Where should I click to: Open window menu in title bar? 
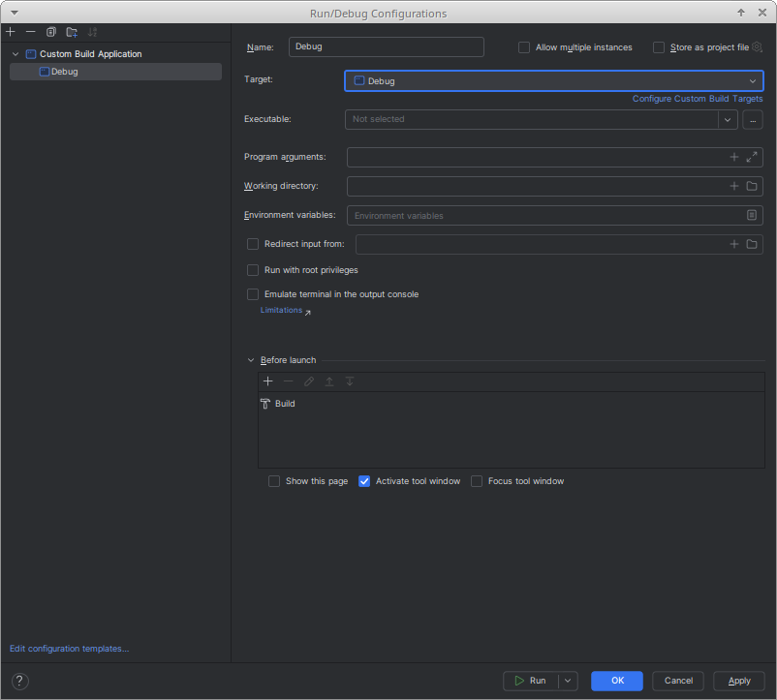point(15,13)
